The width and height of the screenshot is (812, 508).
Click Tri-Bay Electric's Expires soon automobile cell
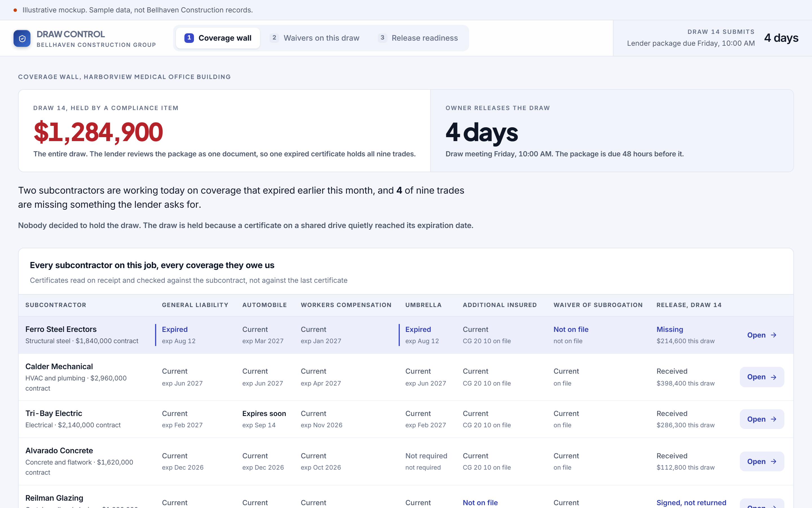pos(264,413)
